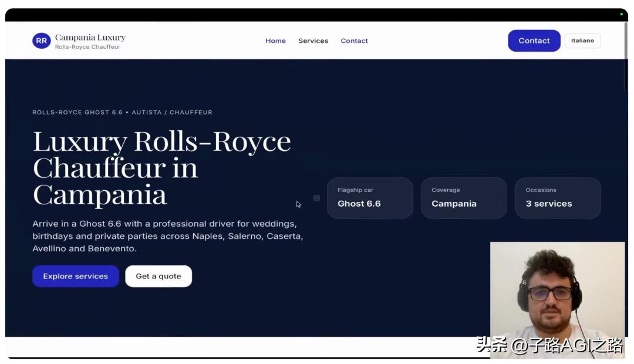Click the hero paragraph mentioning Naples, Salerno
The width and height of the screenshot is (634, 364).
point(167,236)
